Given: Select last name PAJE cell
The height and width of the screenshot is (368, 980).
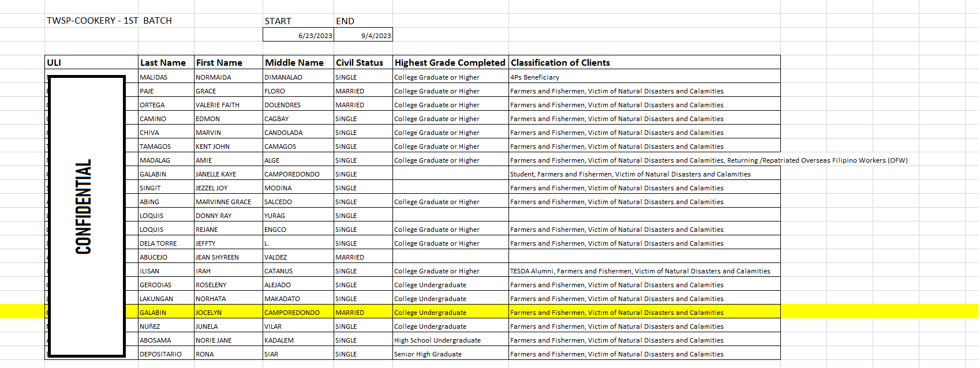Looking at the screenshot, I should pos(166,90).
